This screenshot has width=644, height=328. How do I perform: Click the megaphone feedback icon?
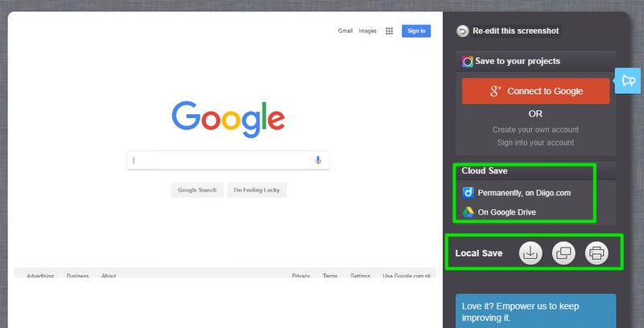pyautogui.click(x=629, y=80)
